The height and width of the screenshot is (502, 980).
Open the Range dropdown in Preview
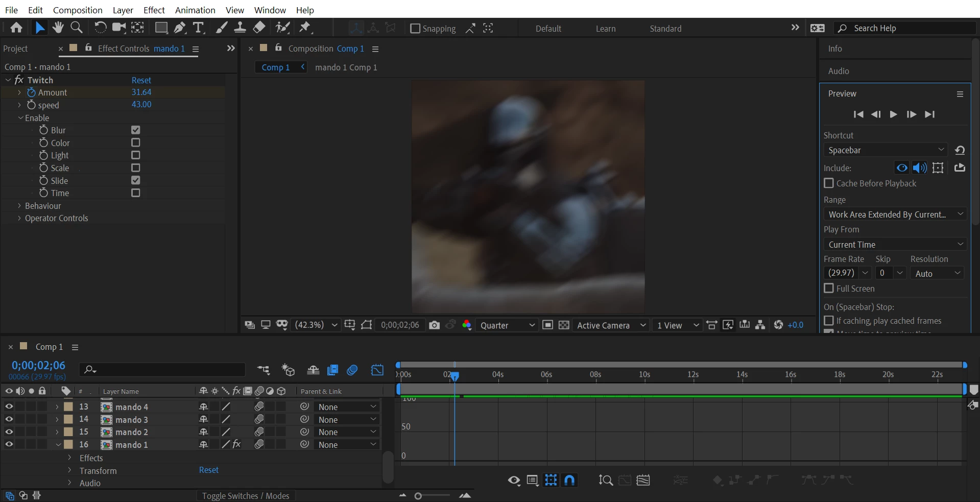[x=895, y=214]
